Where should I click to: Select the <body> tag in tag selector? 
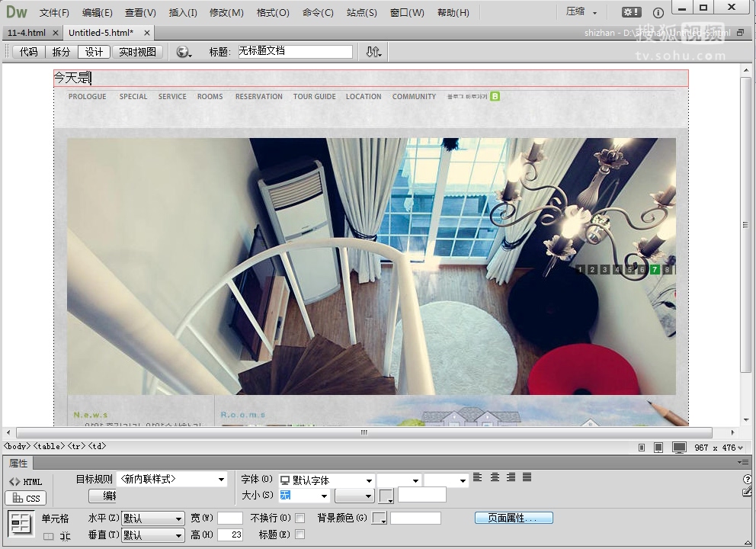18,446
